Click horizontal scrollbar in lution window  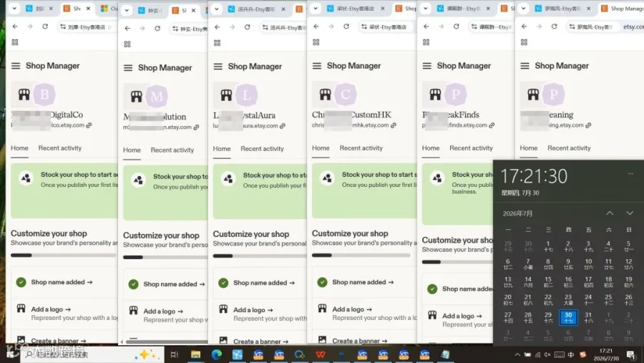(x=166, y=342)
